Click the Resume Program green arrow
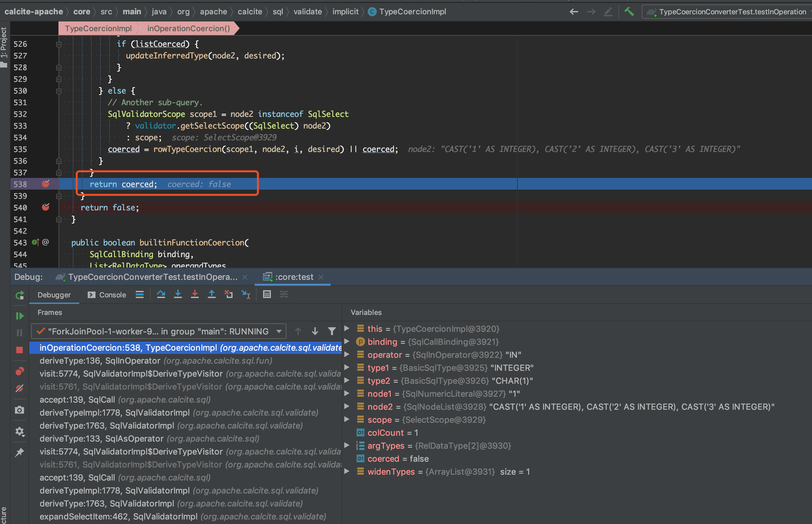 pyautogui.click(x=19, y=316)
